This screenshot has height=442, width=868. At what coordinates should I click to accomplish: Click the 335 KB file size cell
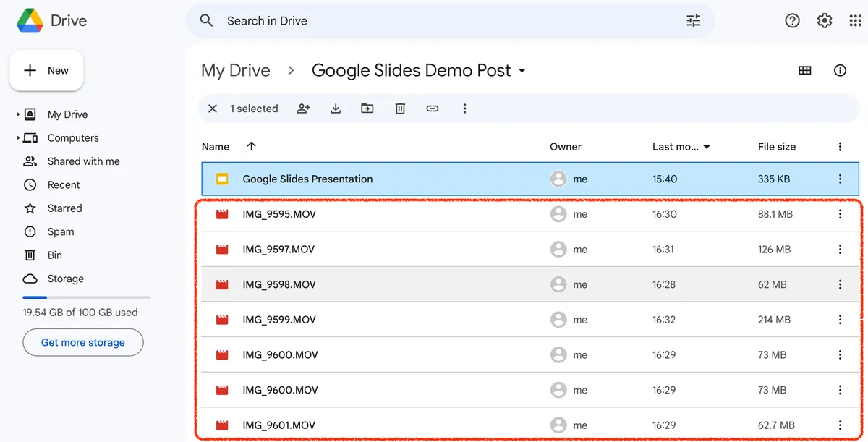(774, 179)
